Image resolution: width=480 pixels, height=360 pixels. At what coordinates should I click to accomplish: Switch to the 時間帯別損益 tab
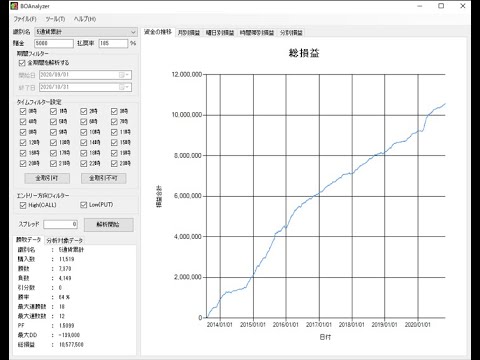(x=257, y=33)
